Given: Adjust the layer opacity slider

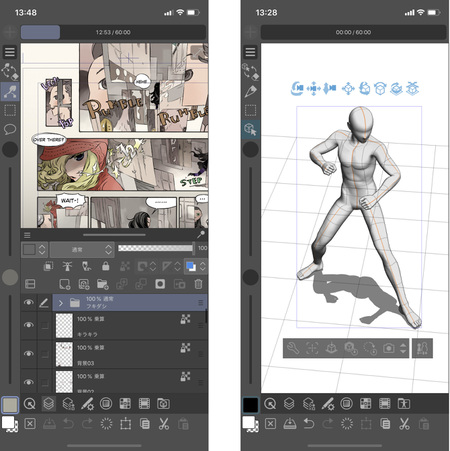Looking at the screenshot, I should tap(156, 248).
